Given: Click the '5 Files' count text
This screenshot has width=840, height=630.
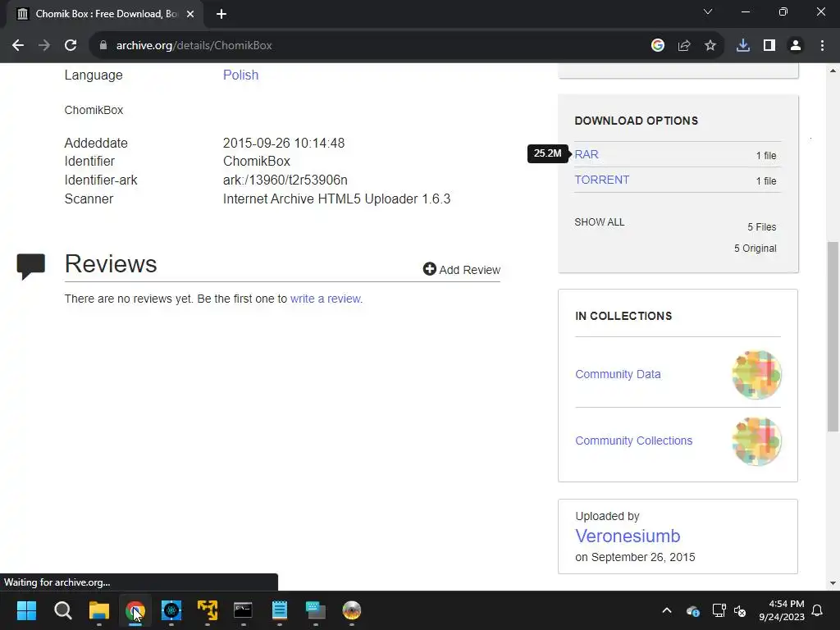Looking at the screenshot, I should [762, 227].
